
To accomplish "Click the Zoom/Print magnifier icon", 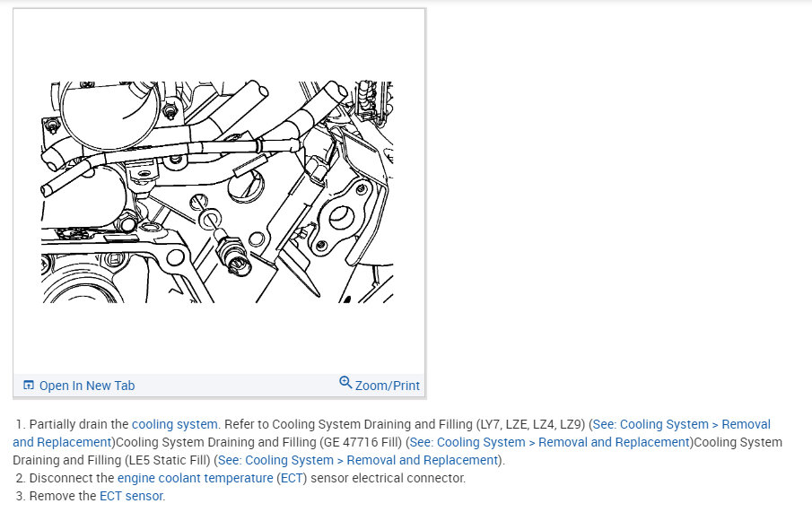I will (x=345, y=383).
